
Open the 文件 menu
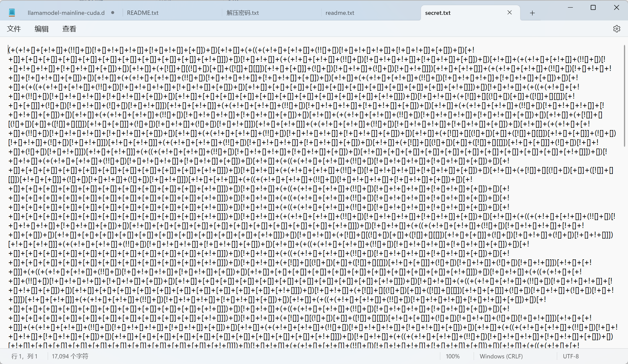(14, 29)
